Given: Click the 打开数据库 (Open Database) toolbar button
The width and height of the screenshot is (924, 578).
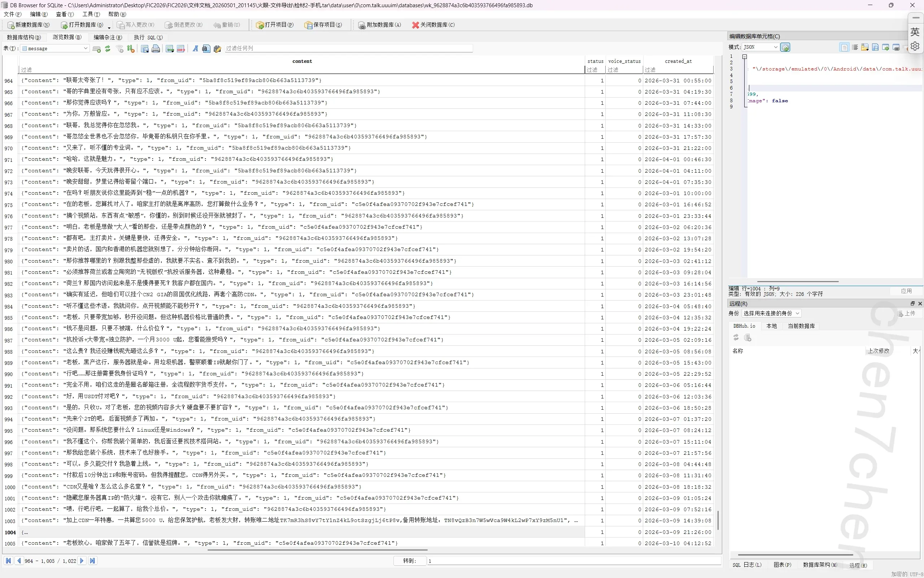Looking at the screenshot, I should pyautogui.click(x=82, y=25).
